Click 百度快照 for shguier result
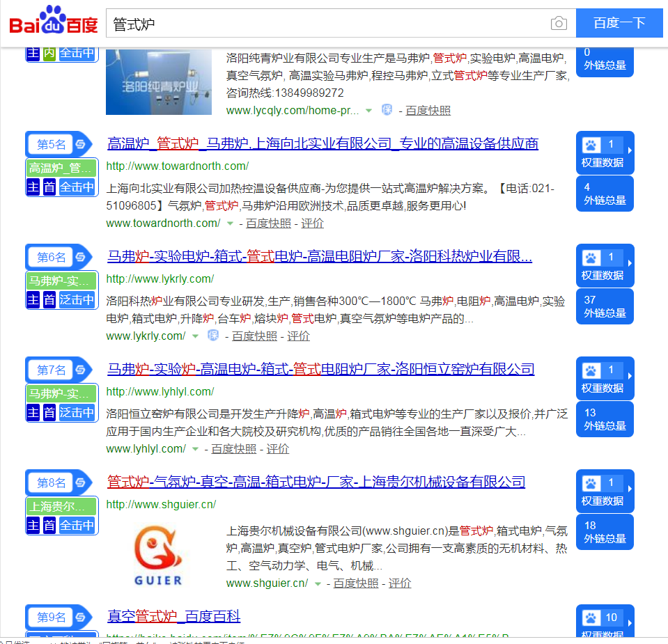The width and height of the screenshot is (668, 644). 356,583
